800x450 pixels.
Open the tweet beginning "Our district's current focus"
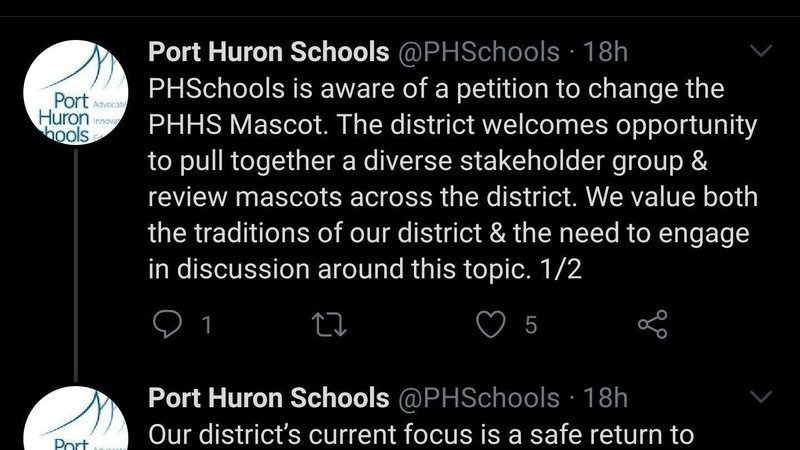click(420, 436)
